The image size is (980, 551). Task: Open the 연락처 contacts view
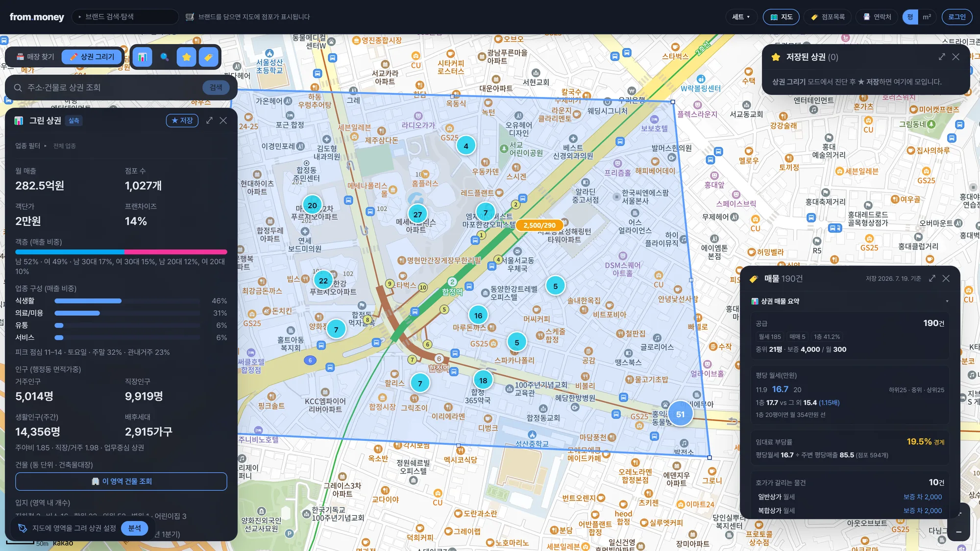[x=877, y=17]
